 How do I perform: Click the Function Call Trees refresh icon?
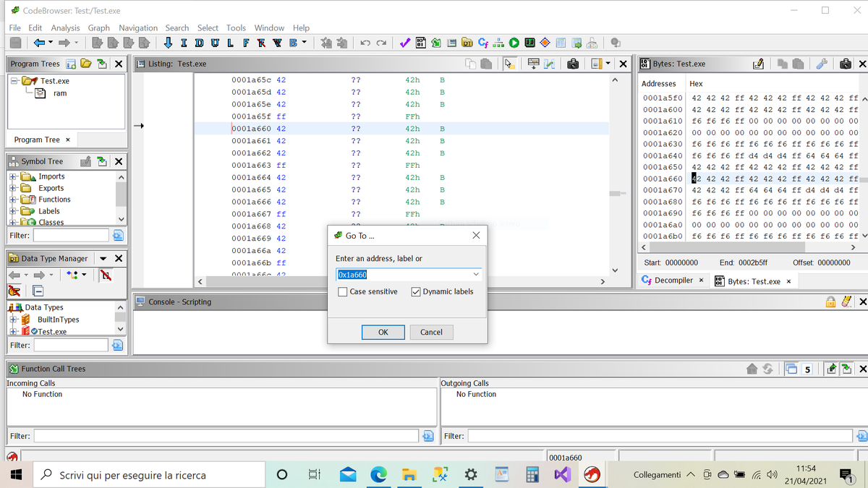point(767,369)
